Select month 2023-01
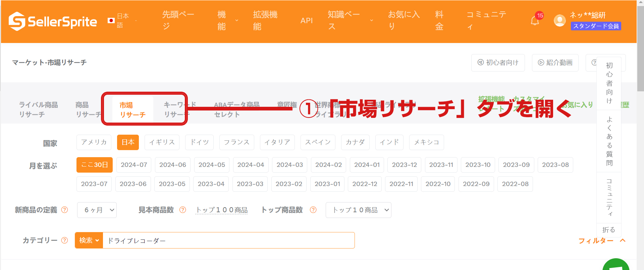The width and height of the screenshot is (644, 270). [327, 184]
